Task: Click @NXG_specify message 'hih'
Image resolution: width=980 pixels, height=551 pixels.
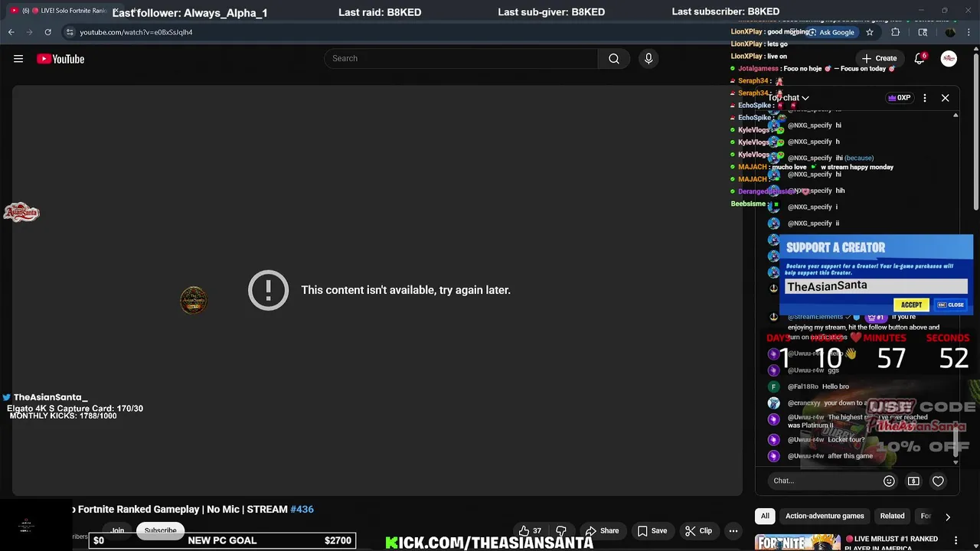Action: point(840,191)
